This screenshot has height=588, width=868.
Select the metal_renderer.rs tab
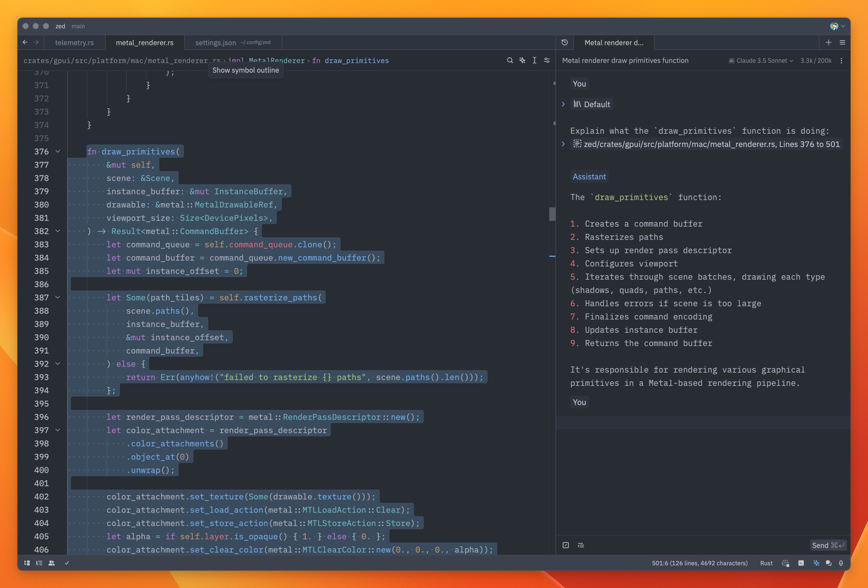144,42
